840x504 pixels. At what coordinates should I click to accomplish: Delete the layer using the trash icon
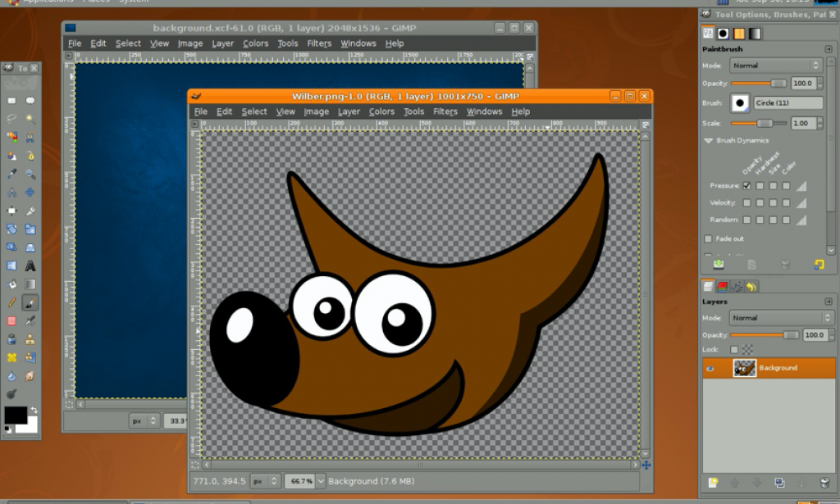point(824,483)
